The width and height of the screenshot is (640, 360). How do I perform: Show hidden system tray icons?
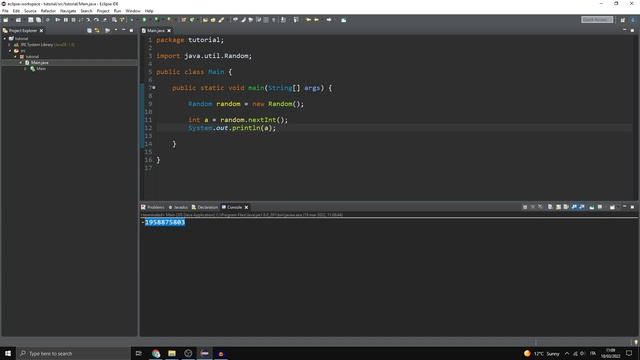pos(567,353)
